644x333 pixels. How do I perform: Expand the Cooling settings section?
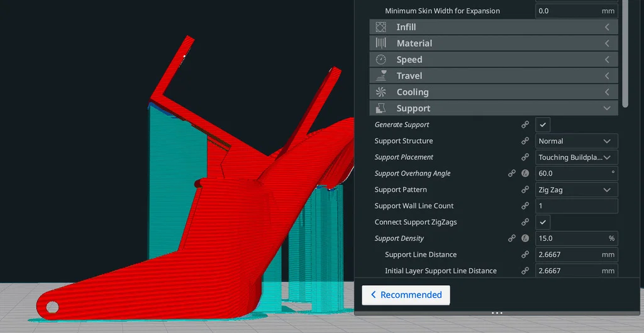[494, 92]
